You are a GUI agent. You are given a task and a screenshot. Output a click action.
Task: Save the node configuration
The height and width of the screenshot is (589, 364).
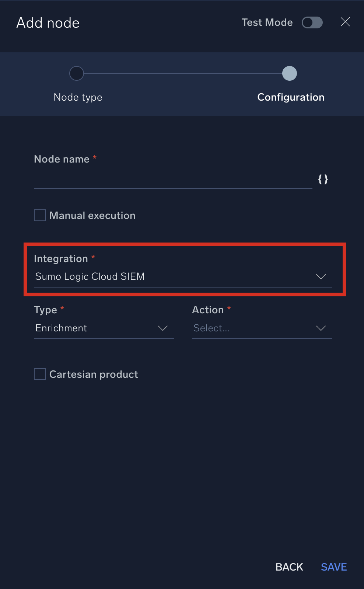pyautogui.click(x=333, y=567)
